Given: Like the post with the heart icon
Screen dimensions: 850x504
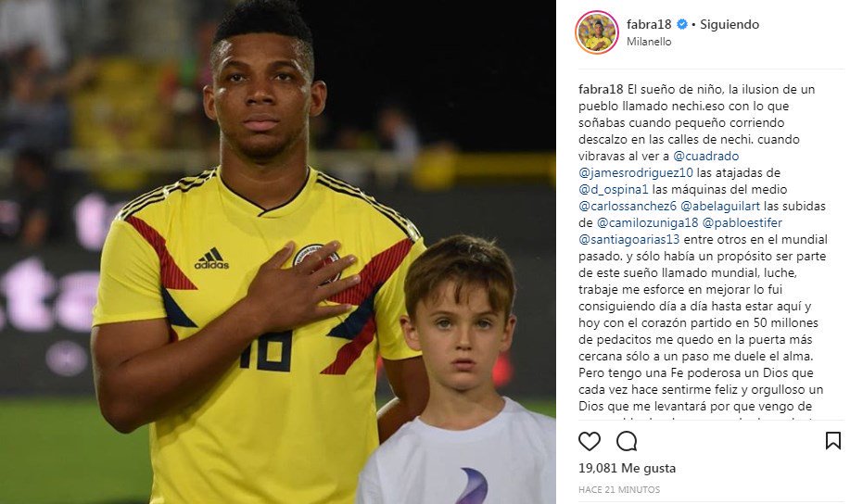Looking at the screenshot, I should click(590, 442).
